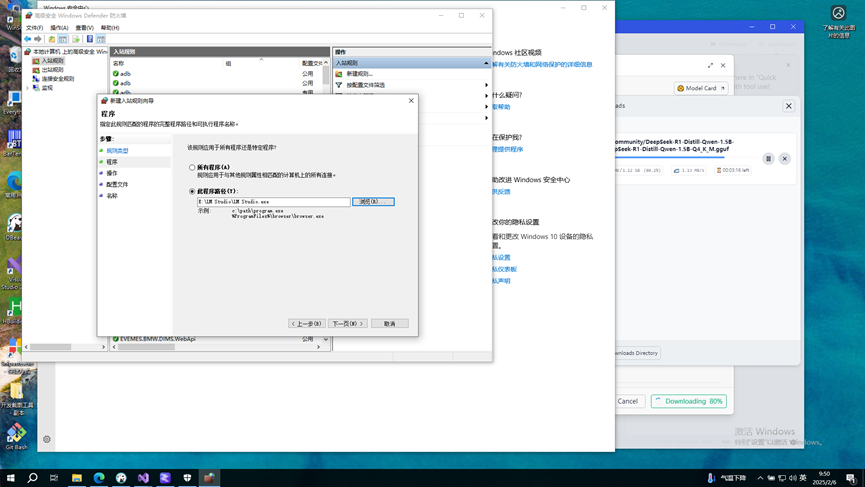865x487 pixels.
Task: Click 新建规则... in the actions pane
Action: pyautogui.click(x=359, y=74)
